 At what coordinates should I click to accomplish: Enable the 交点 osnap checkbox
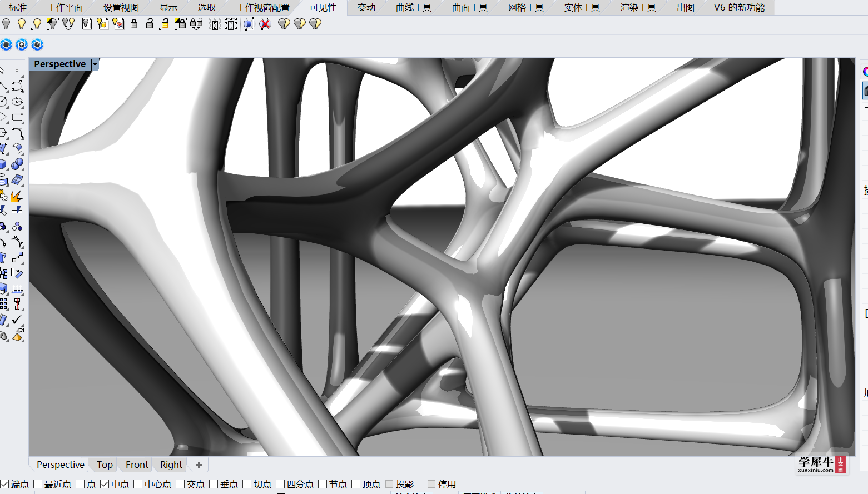click(x=180, y=484)
